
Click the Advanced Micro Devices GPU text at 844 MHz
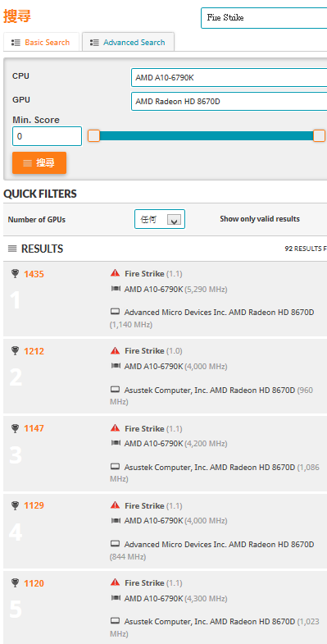[x=212, y=550]
